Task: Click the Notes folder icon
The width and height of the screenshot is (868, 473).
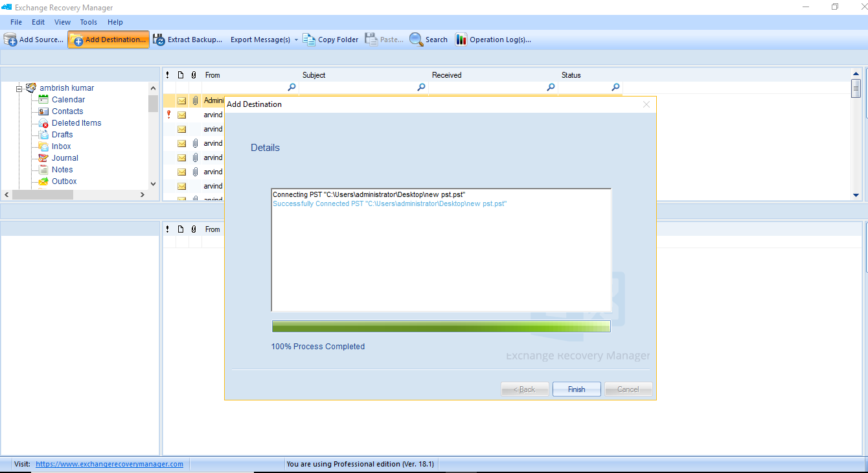Action: tap(43, 169)
